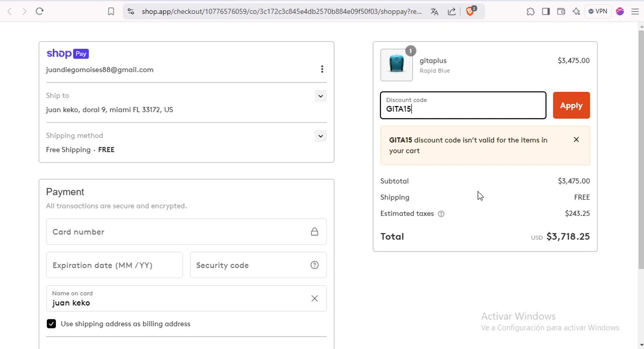Reload the checkout page
Screen dimensions: 644x349
tap(40, 12)
